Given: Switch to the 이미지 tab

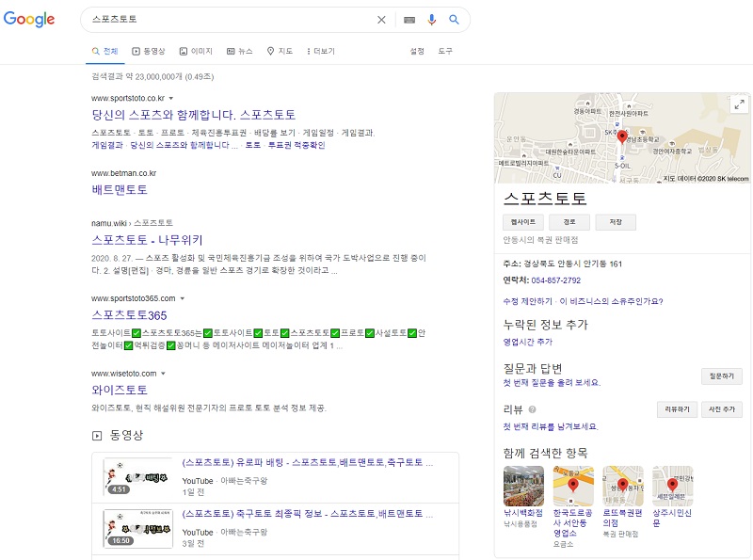Looking at the screenshot, I should coord(196,51).
